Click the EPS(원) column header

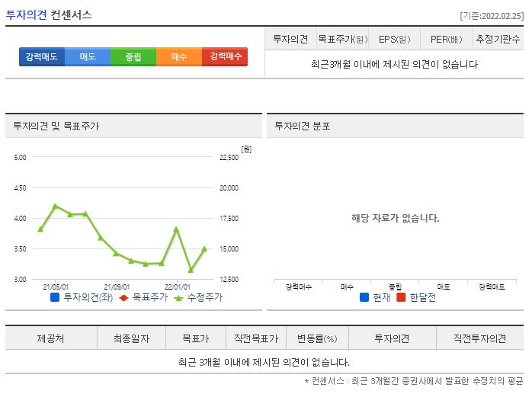pyautogui.click(x=394, y=39)
